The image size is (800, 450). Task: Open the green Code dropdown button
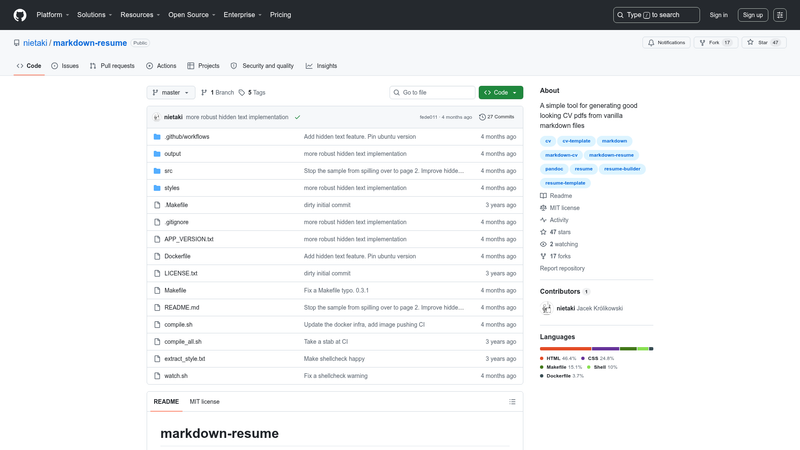[501, 92]
